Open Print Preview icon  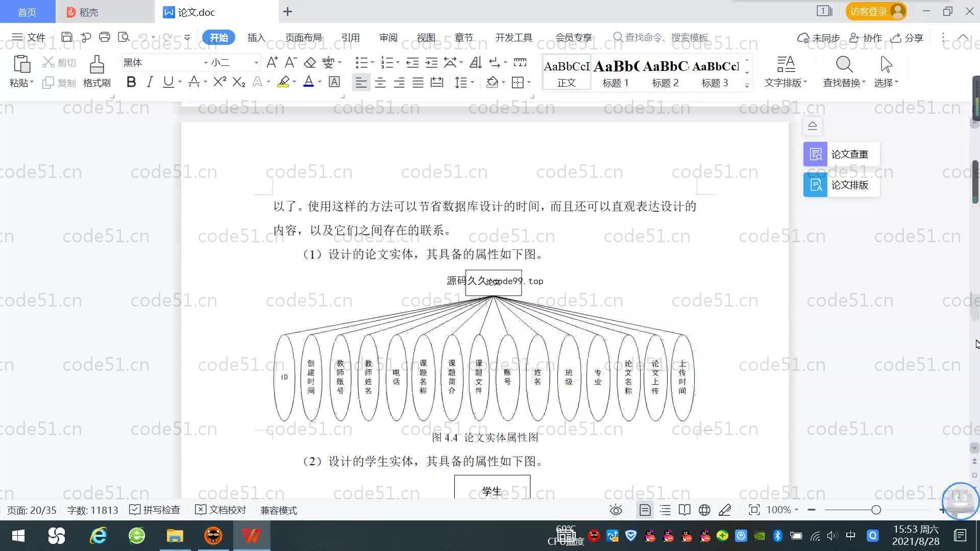tap(124, 37)
